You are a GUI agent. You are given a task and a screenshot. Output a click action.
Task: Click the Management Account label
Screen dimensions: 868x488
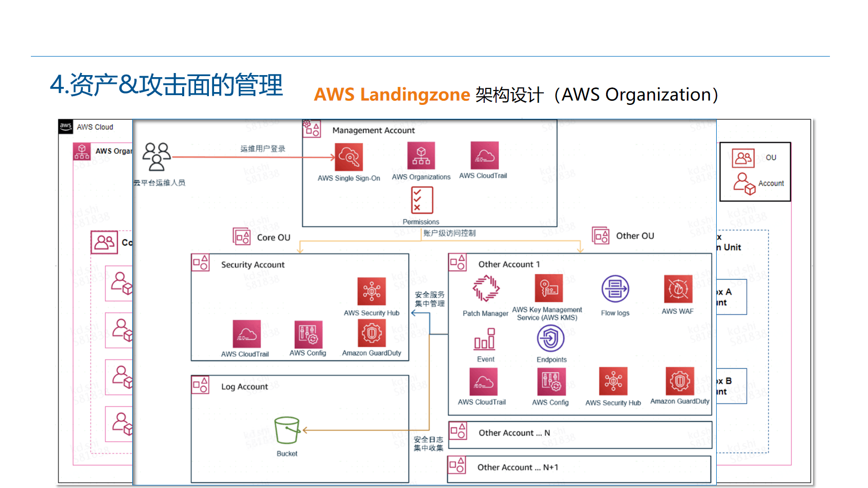point(374,131)
